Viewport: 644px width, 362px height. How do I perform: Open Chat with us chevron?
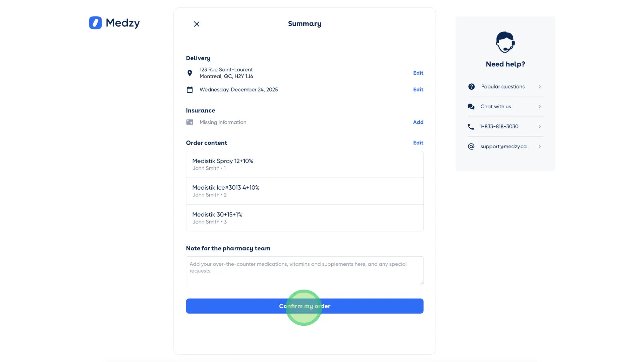pyautogui.click(x=539, y=107)
